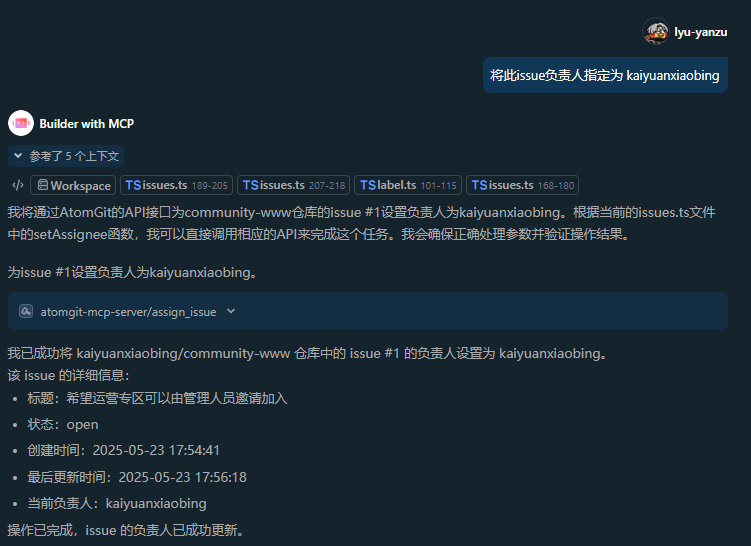The image size is (751, 546).
Task: Open label.ts 101-115 context reference
Action: 408,185
